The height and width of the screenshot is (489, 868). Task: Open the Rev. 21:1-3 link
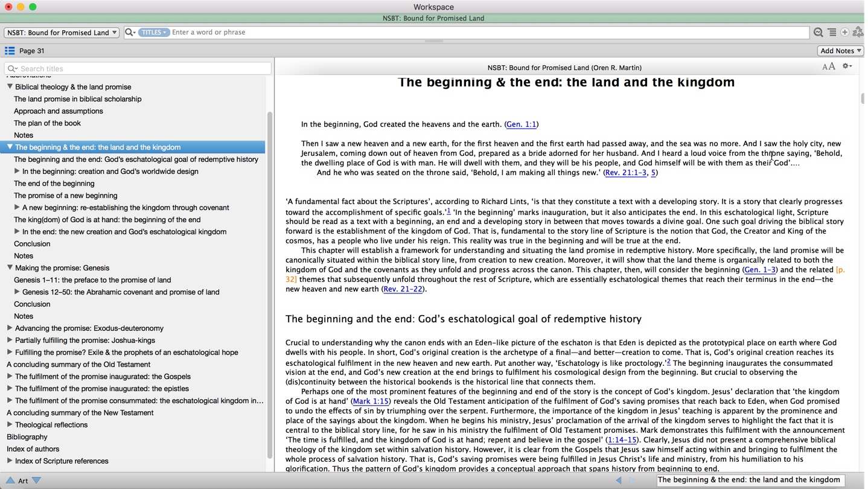coord(625,173)
